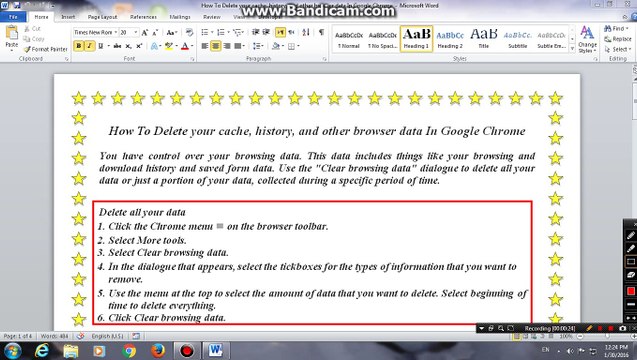
Task: Activate the Format Painter brush
Action: coord(45,49)
